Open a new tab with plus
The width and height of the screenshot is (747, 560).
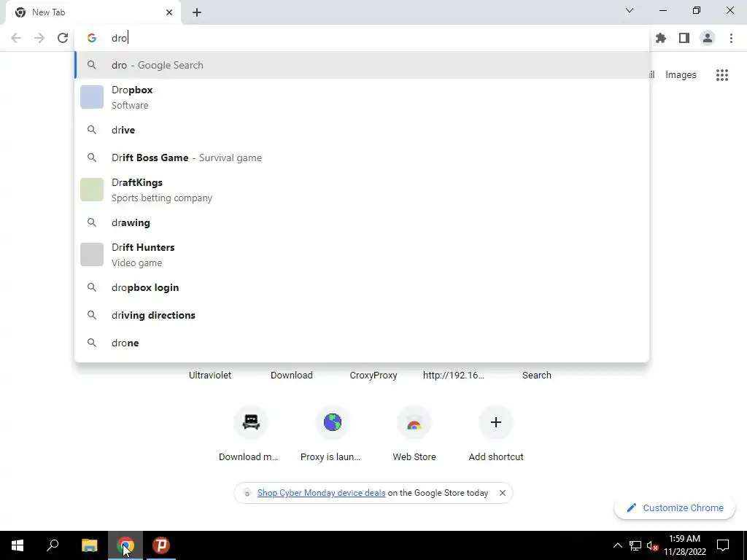(x=197, y=12)
